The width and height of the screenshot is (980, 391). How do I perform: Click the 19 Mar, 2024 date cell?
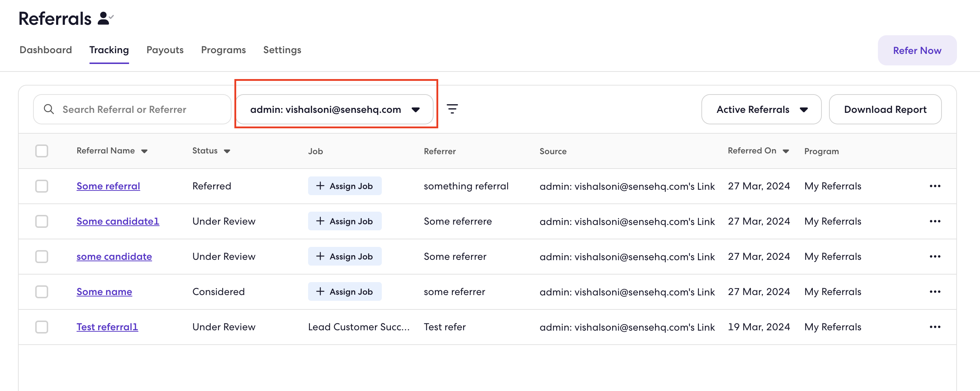[759, 327]
